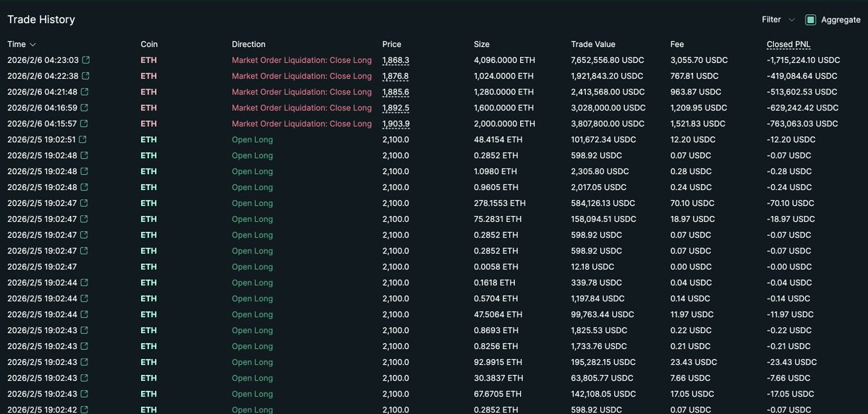Select the 142,108.05 USDC trade value
Screen dimensions: 868x414
pos(603,394)
